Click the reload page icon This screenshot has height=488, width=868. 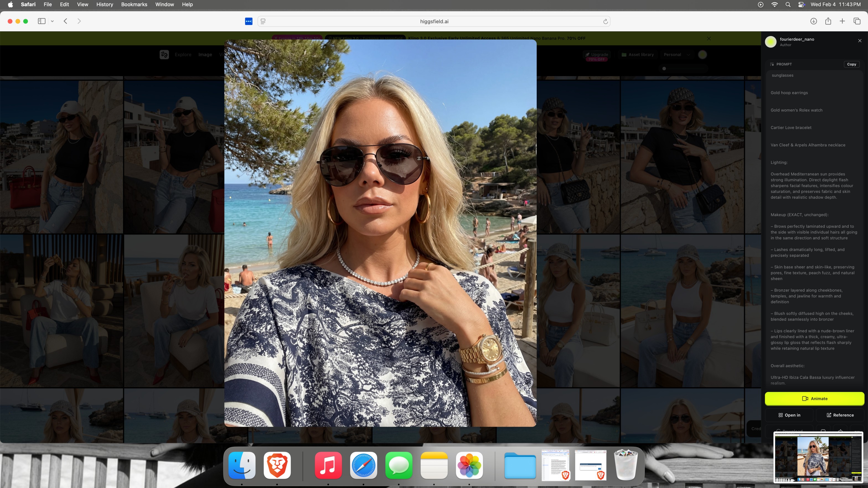click(605, 22)
